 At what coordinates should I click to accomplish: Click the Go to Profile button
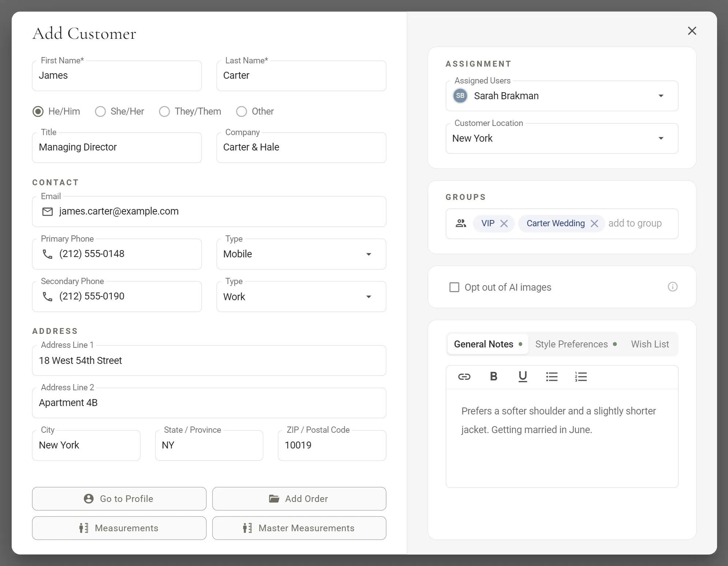[119, 499]
